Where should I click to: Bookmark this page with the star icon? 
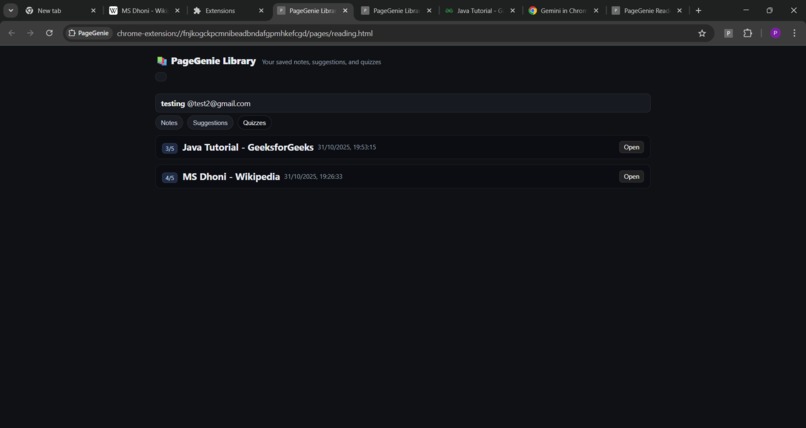coord(702,33)
